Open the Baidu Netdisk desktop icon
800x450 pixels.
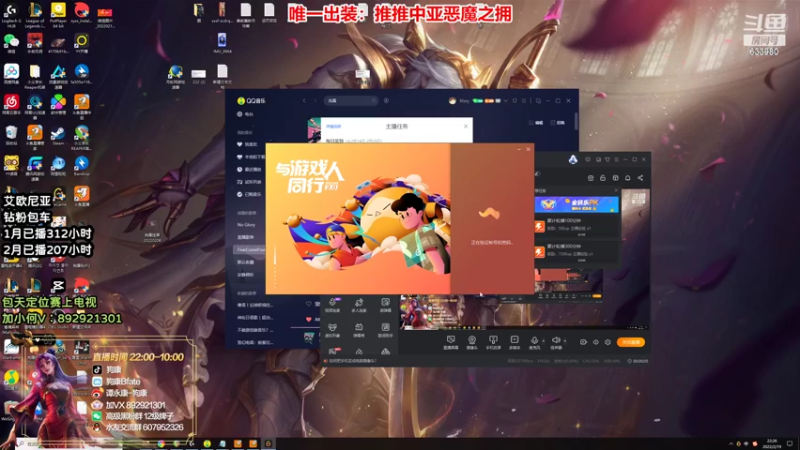11,74
